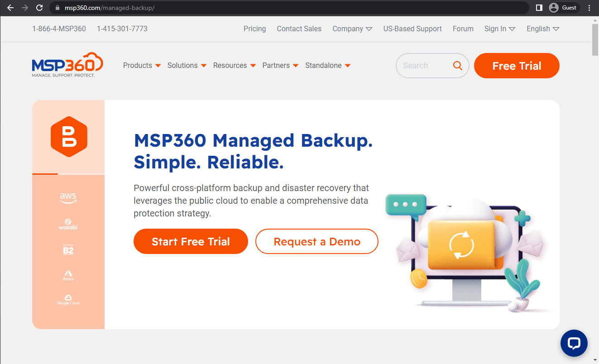599x364 pixels.
Task: Choose the Backblaze B2 icon
Action: tap(68, 249)
